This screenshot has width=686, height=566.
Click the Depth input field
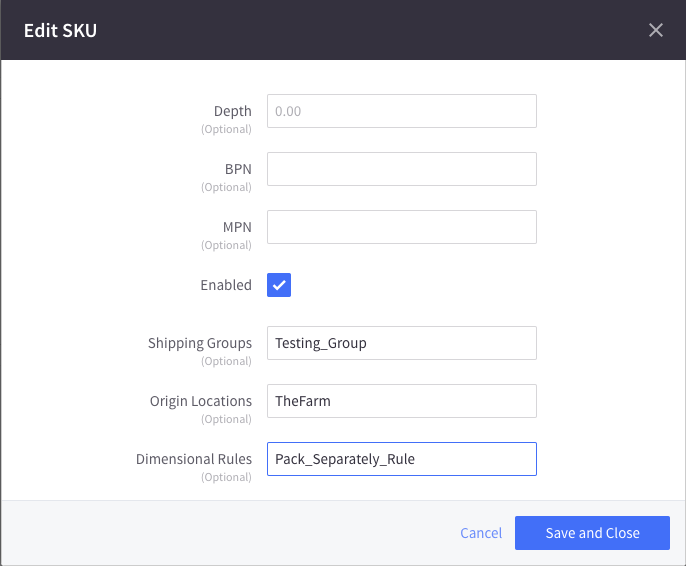click(401, 111)
